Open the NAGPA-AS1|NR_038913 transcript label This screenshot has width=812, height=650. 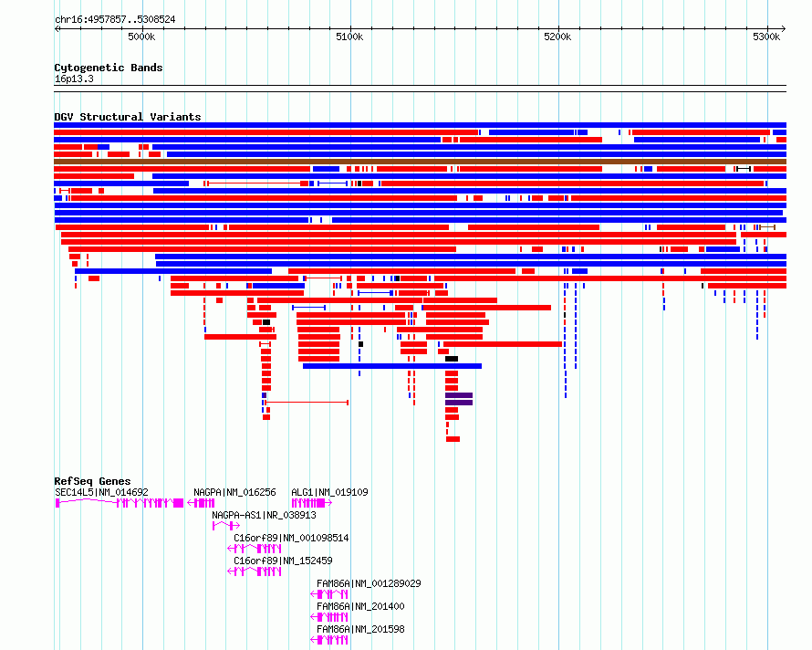coord(264,515)
